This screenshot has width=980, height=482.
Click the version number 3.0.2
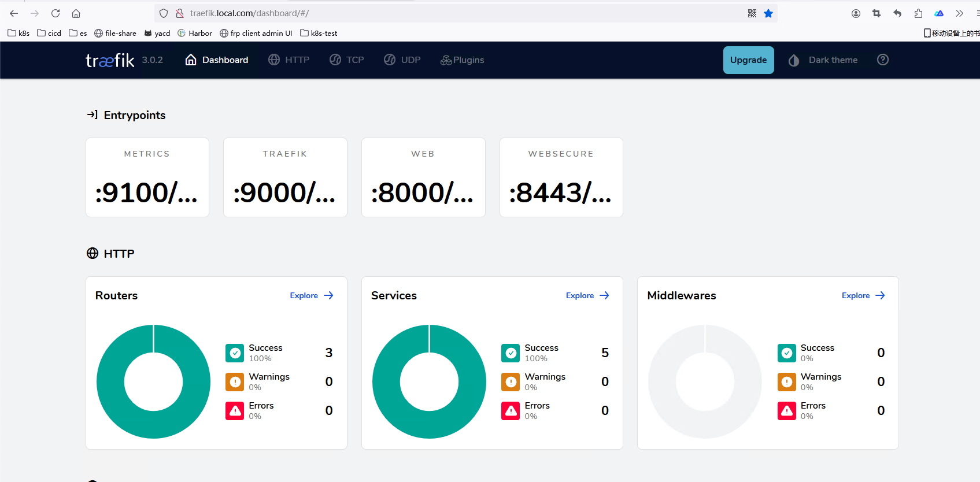tap(153, 60)
